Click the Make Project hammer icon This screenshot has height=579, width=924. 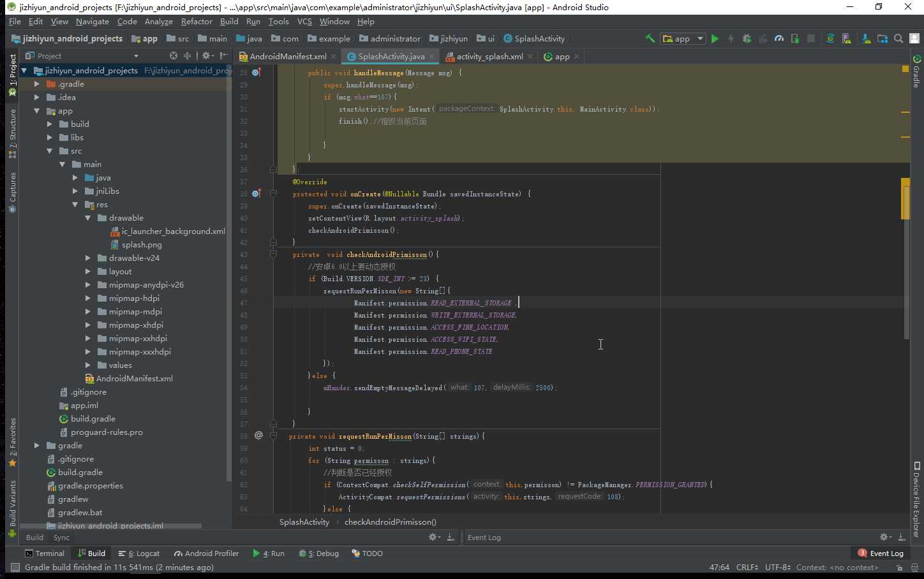(x=650, y=38)
